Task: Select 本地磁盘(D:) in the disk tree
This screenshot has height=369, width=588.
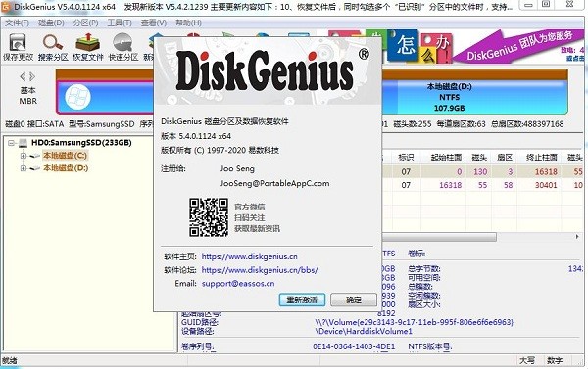Action: [x=66, y=168]
